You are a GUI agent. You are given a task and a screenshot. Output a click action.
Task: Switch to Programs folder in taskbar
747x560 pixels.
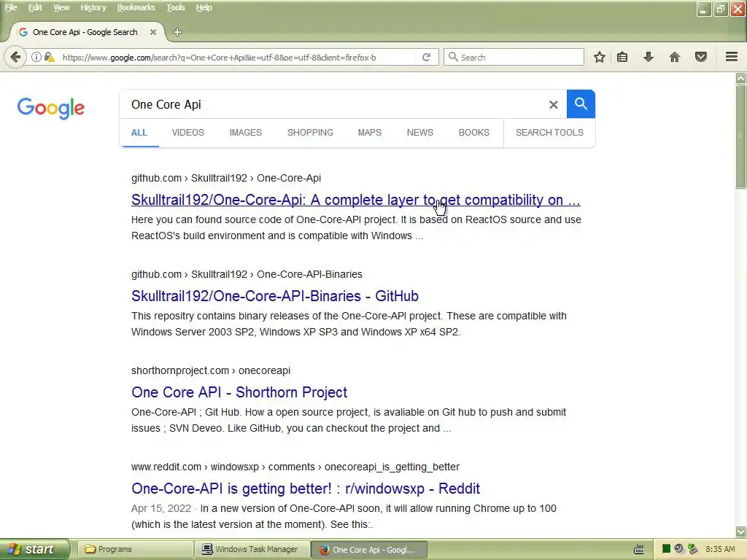pos(135,550)
